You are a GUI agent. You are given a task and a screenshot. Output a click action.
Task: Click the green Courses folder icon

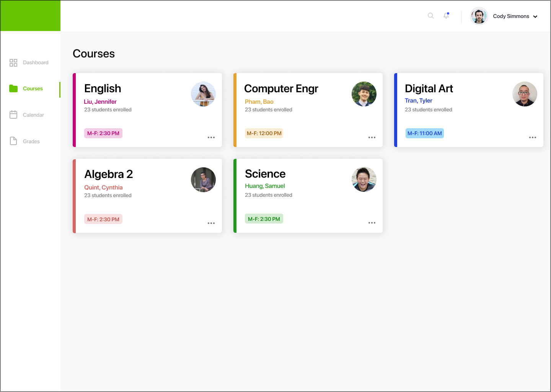click(x=13, y=88)
